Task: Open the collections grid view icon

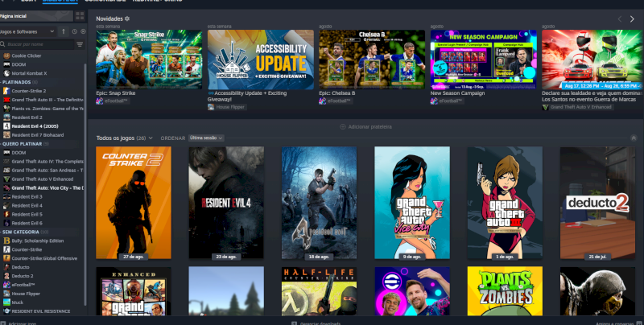Action: pyautogui.click(x=80, y=16)
